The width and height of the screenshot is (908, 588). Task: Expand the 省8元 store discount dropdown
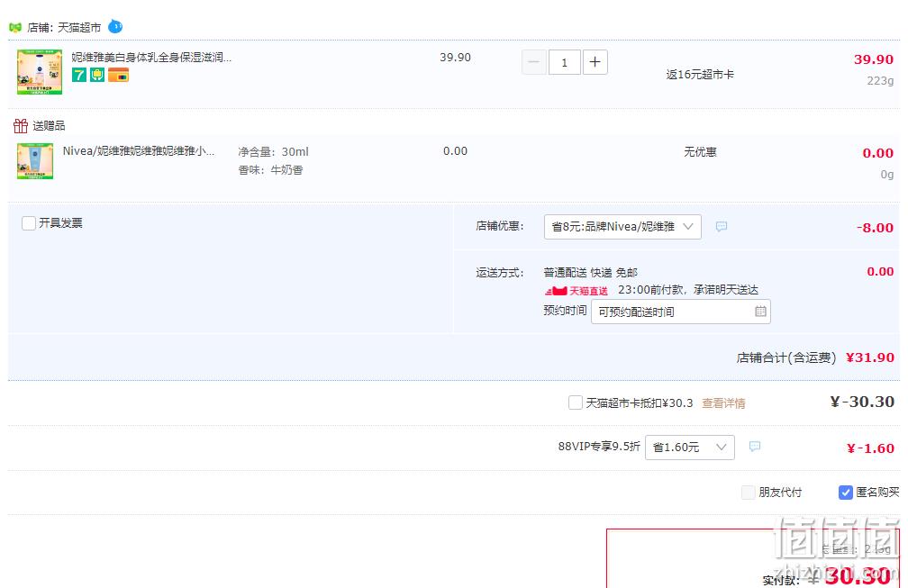[x=622, y=227]
